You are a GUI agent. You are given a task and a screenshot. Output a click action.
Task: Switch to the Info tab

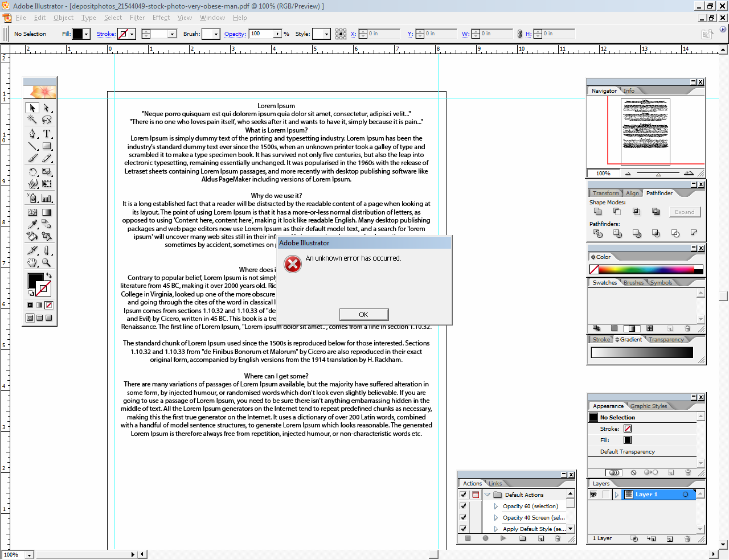point(629,90)
